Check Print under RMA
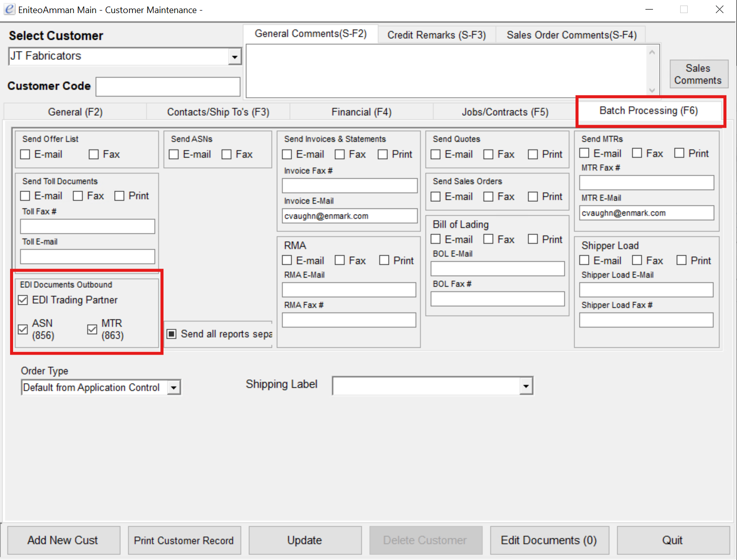Screen dimensions: 737x560 point(384,260)
